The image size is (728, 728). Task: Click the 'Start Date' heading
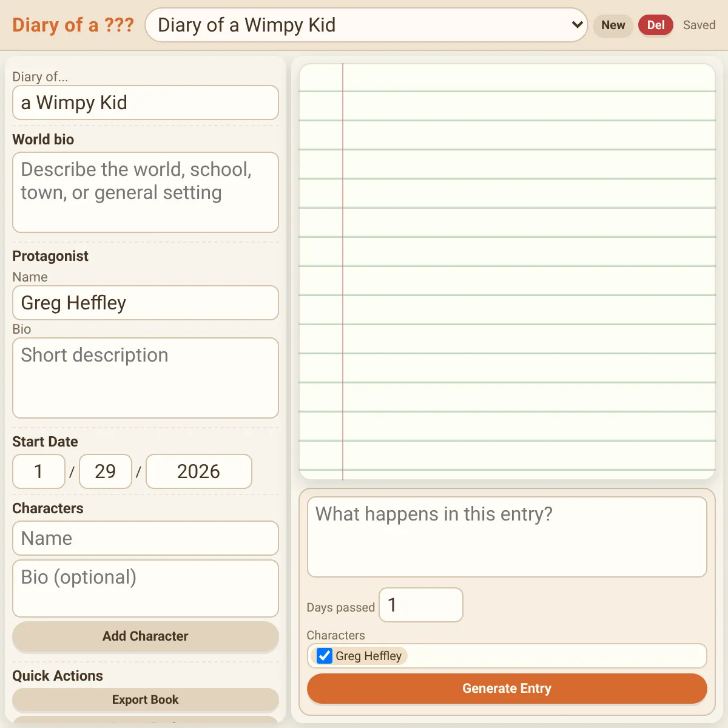(x=45, y=442)
